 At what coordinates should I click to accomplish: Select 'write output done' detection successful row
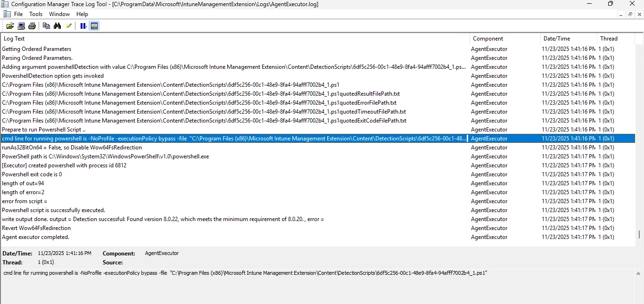coord(318,219)
